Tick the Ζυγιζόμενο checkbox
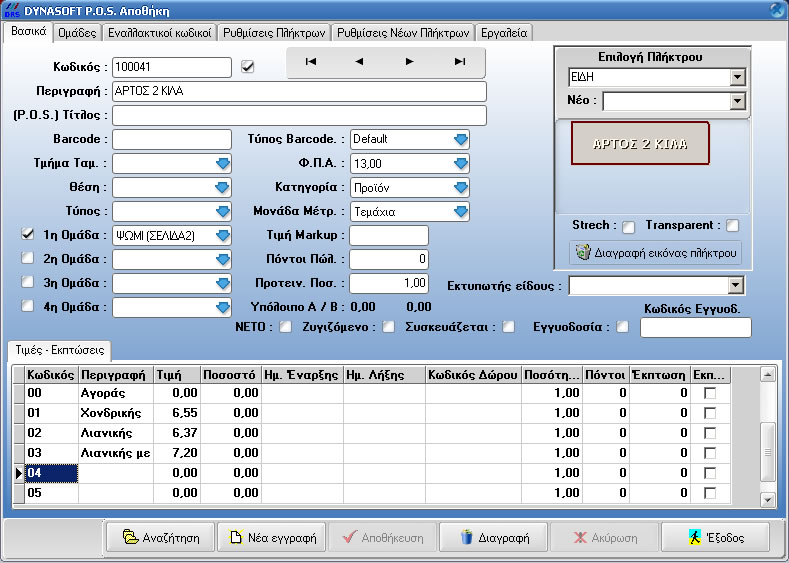This screenshot has height=563, width=789. click(x=388, y=327)
